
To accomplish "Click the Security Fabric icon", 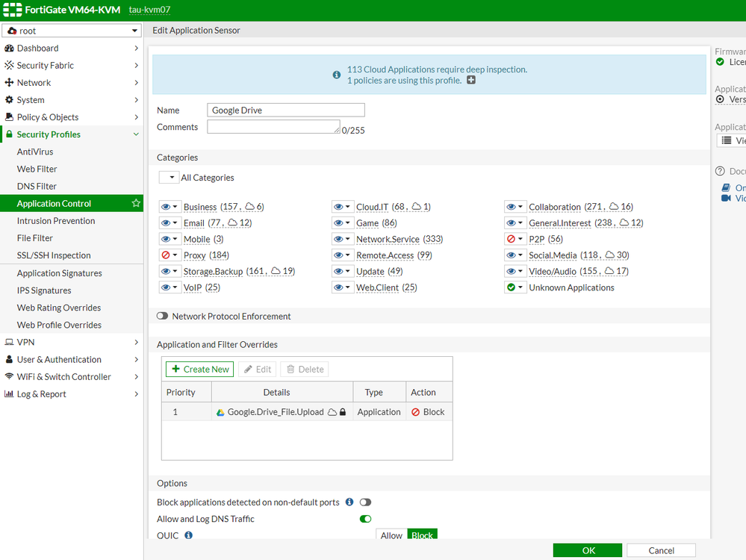I will [x=9, y=65].
